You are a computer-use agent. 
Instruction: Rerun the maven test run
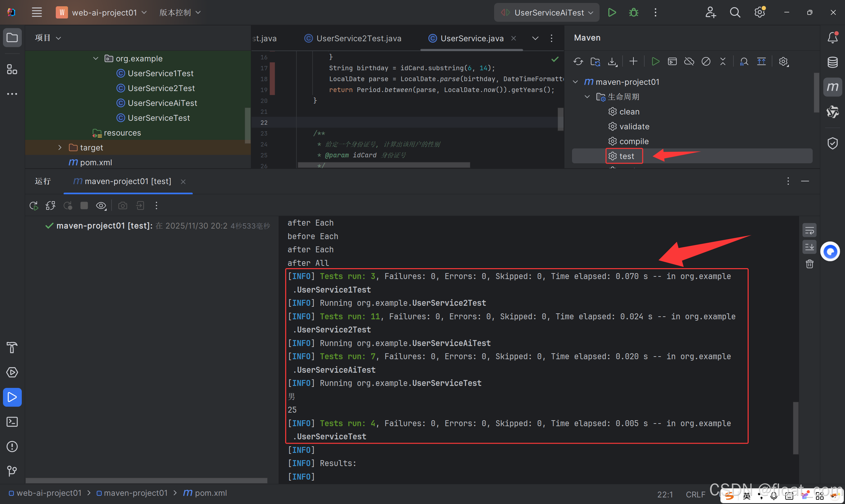point(34,205)
